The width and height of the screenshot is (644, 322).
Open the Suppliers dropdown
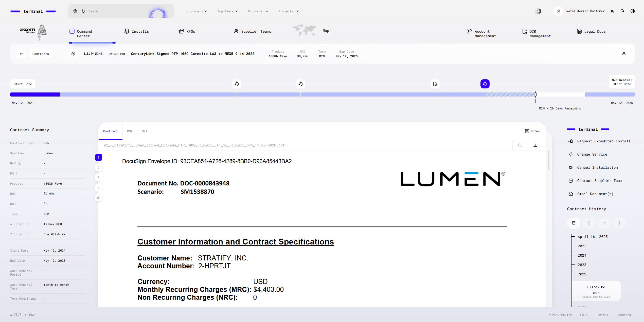(x=227, y=11)
